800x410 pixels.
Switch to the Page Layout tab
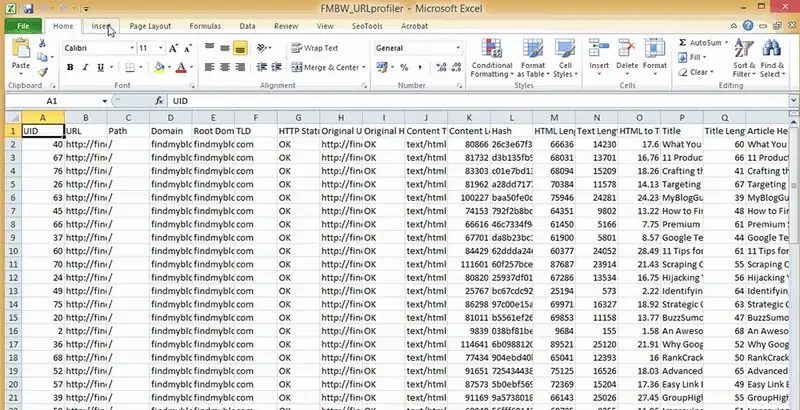pos(150,26)
